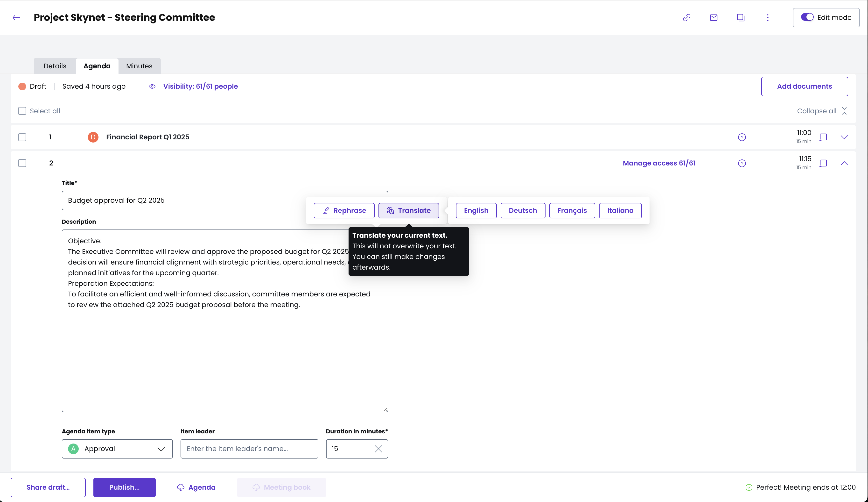Click info icon for agenda item 2
Screen dimensions: 868x502
coord(742,163)
